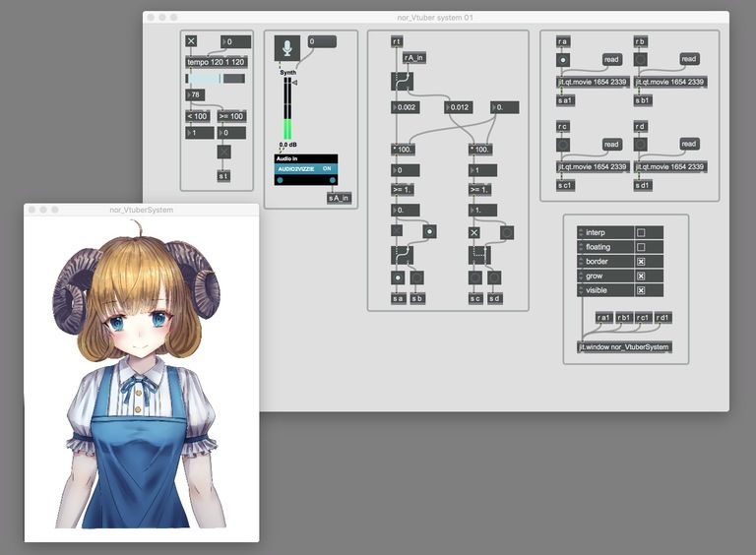Click the 'r t' receive object
This screenshot has width=756, height=555.
397,42
